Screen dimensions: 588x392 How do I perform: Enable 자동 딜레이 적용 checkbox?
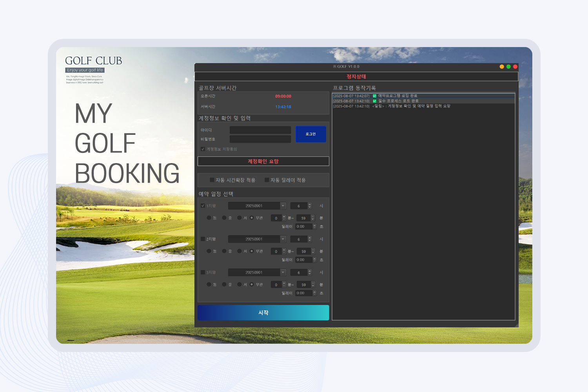(267, 180)
